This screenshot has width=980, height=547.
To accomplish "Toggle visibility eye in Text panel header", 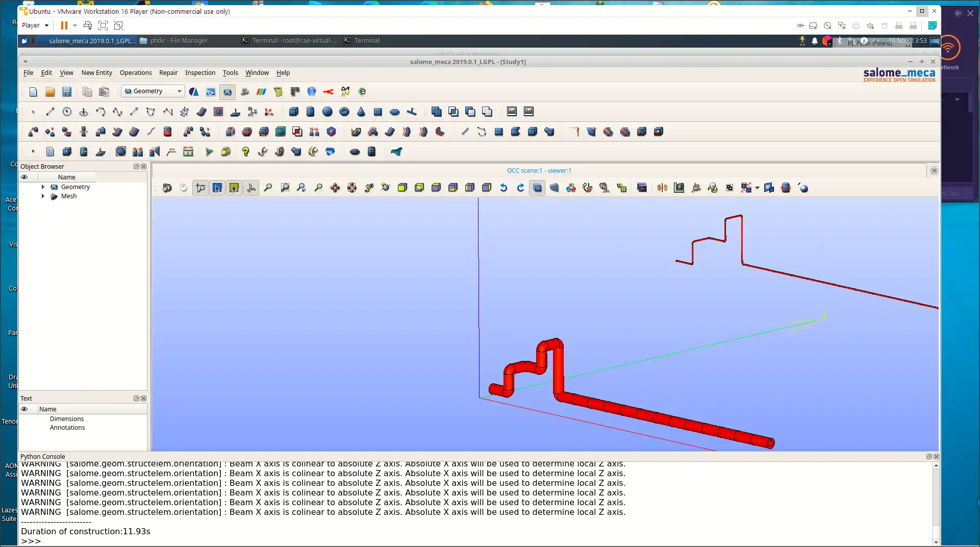I will click(x=24, y=409).
